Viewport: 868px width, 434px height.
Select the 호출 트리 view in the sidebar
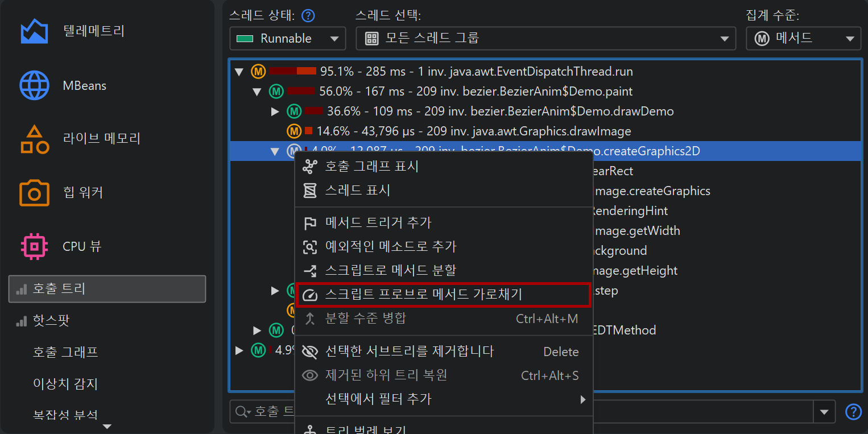pyautogui.click(x=107, y=289)
